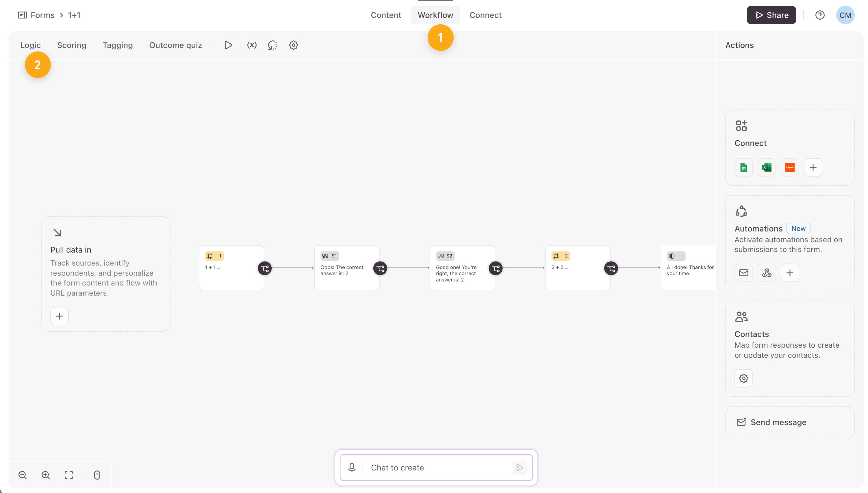This screenshot has width=868, height=493.
Task: Open logic branch icon on question 1
Action: (265, 268)
